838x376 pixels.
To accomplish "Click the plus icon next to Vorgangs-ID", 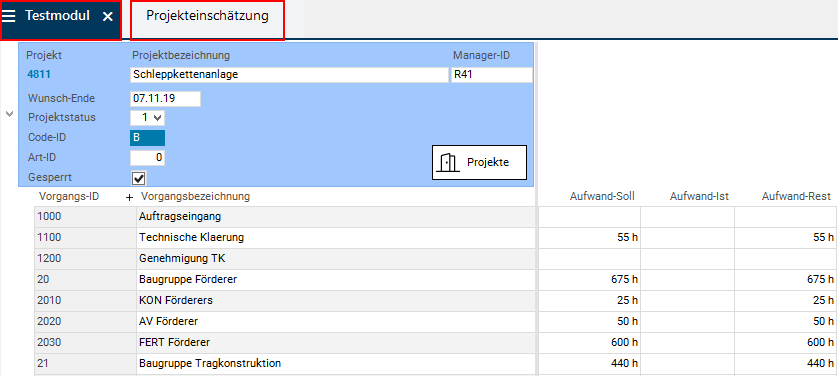I will pyautogui.click(x=129, y=197).
